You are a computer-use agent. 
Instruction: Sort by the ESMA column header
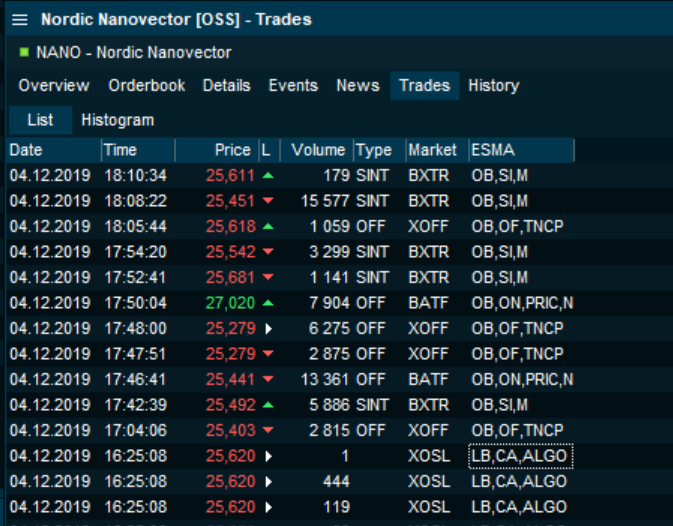coord(521,150)
